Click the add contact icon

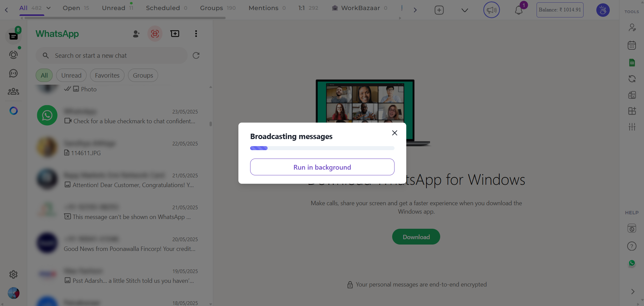(136, 34)
